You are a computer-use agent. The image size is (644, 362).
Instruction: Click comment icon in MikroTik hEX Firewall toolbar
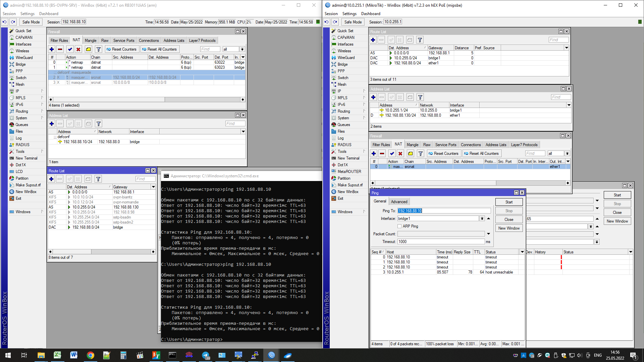point(410,154)
